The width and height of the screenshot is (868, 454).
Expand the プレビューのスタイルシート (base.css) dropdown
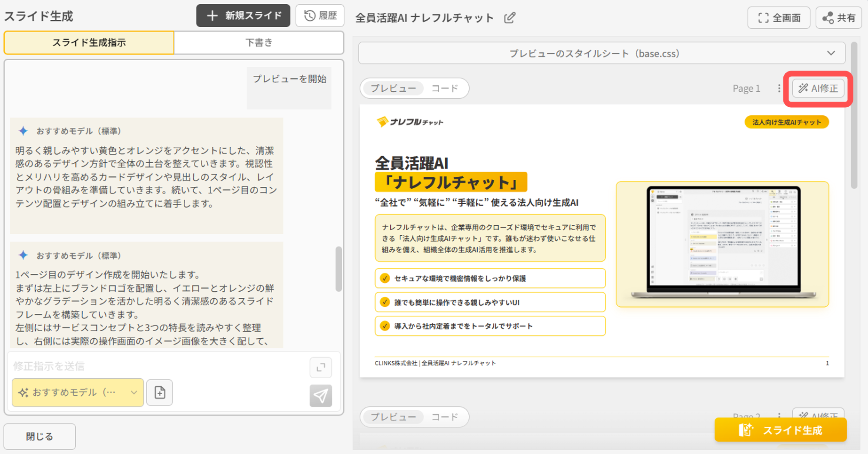tap(601, 53)
